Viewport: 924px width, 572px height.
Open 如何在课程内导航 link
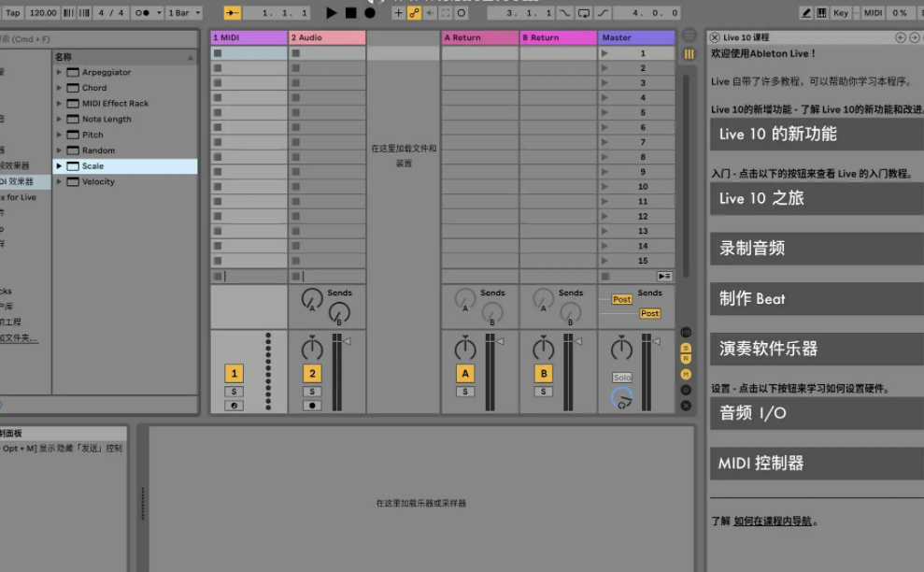[x=773, y=522]
